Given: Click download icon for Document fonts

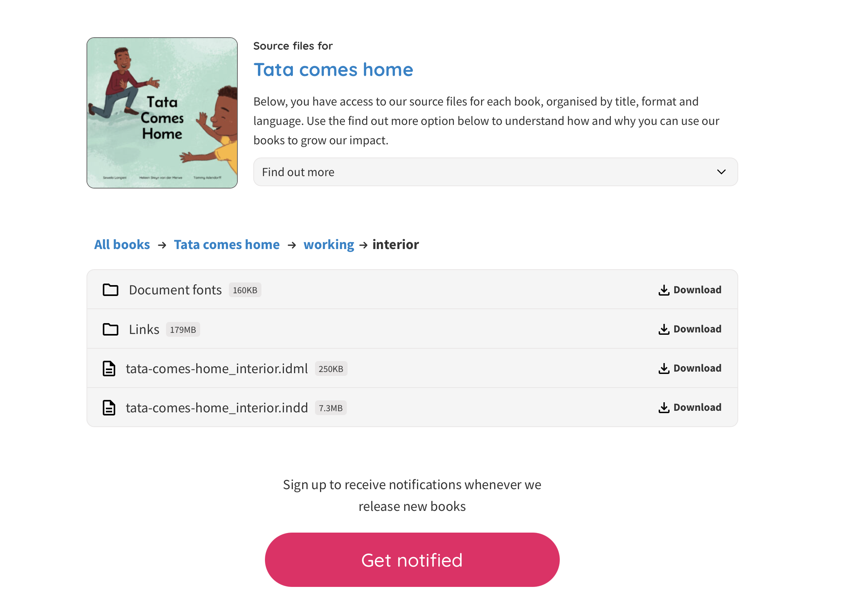Looking at the screenshot, I should tap(664, 290).
